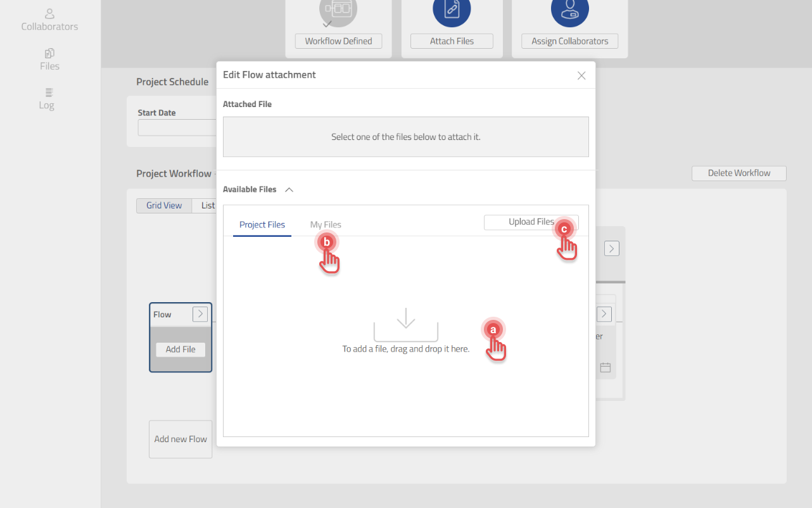Open Collaborators from the sidebar icon
Image resolution: width=812 pixels, height=508 pixels.
49,13
